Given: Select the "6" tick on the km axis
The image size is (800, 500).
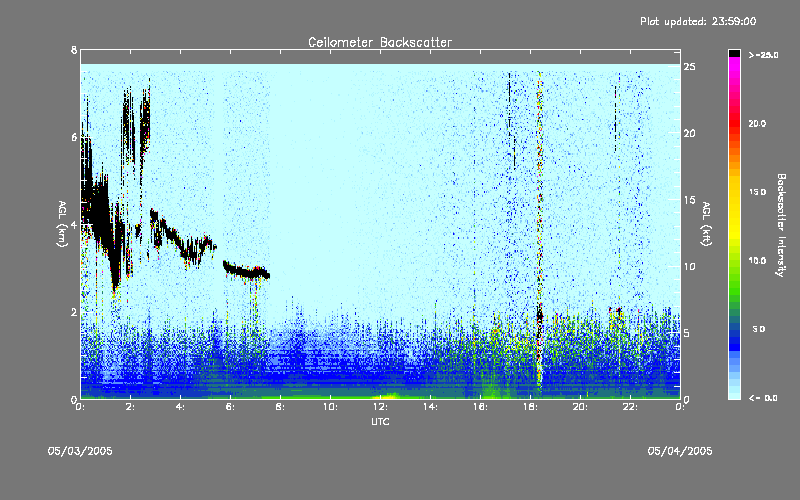Looking at the screenshot, I should pyautogui.click(x=74, y=137).
